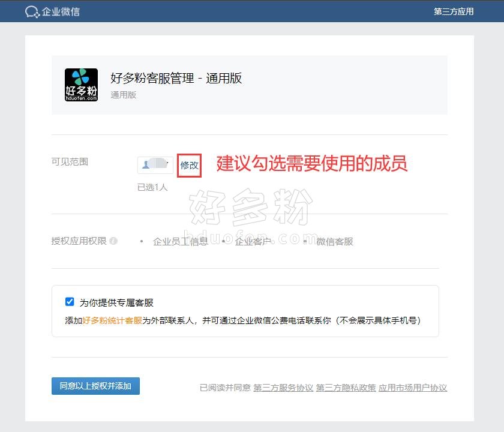Click the 好多粉 app icon
Image resolution: width=504 pixels, height=432 pixels.
point(82,85)
